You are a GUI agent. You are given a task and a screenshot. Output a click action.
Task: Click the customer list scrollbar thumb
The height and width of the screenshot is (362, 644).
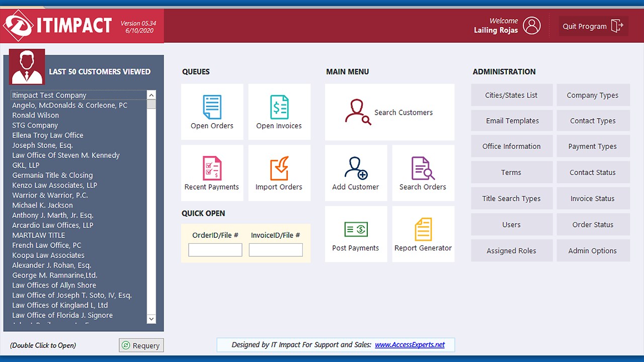point(151,104)
